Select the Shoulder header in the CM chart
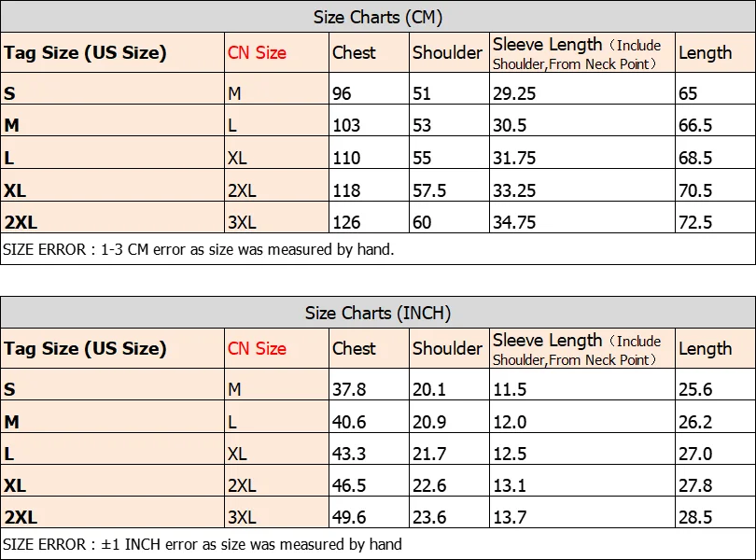The image size is (756, 560). (x=448, y=53)
